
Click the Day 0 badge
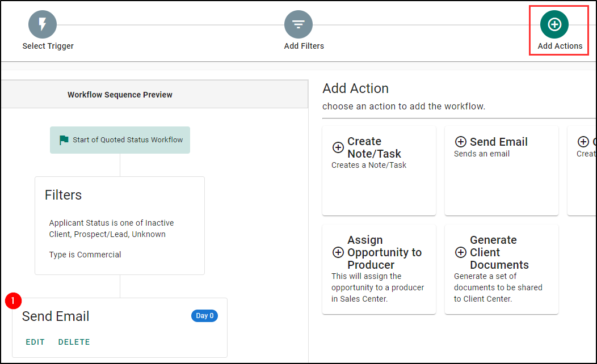tap(204, 316)
